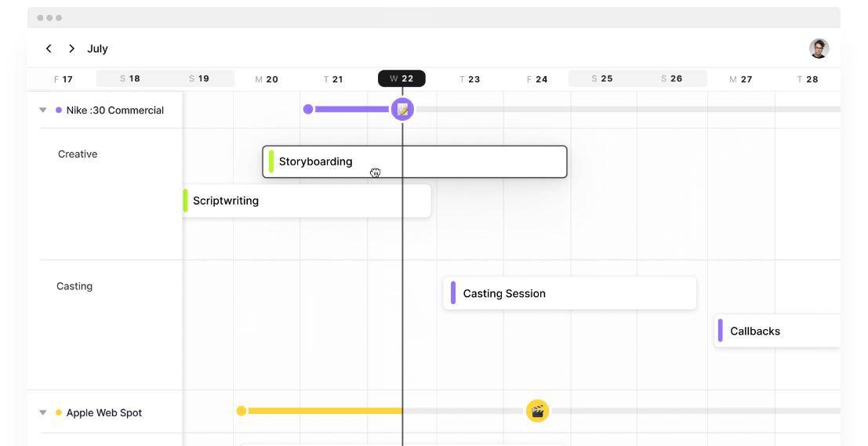Click the July month label
Viewport: 868px width, 446px height.
[97, 49]
